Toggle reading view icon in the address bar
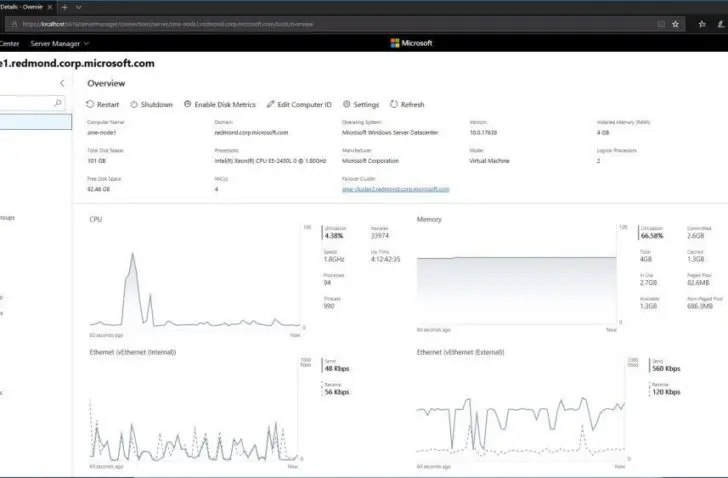Viewport: 728px width, 478px height. 661,24
